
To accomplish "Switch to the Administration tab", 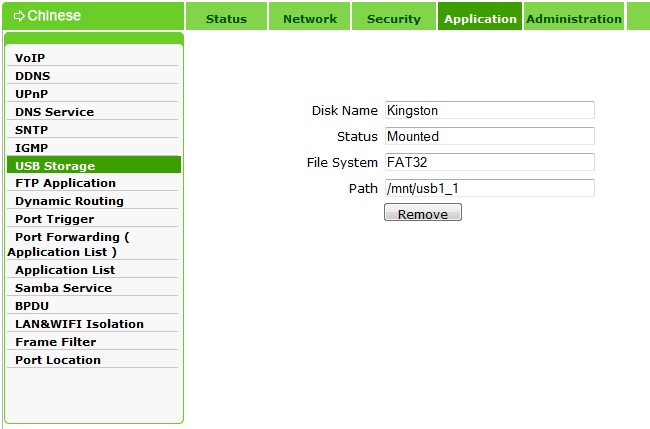I will point(574,19).
